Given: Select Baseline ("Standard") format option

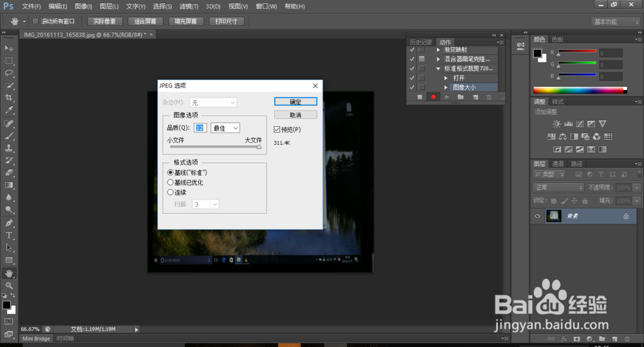Looking at the screenshot, I should (x=171, y=173).
